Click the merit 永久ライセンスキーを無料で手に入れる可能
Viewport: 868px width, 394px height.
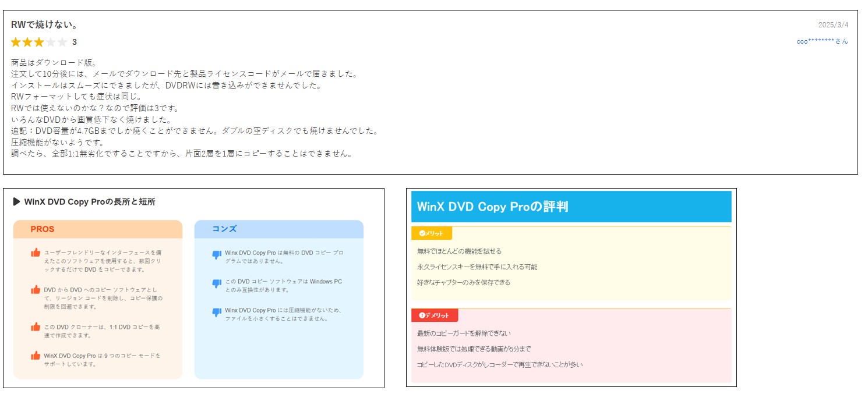point(477,267)
